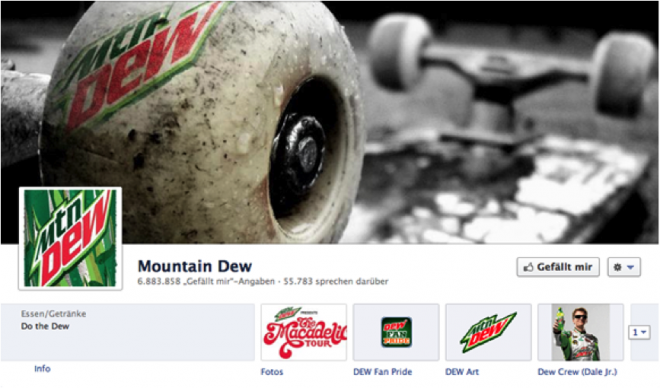Open the Macadelic Tour Fotos thumbnail
The height and width of the screenshot is (388, 660).
303,332
